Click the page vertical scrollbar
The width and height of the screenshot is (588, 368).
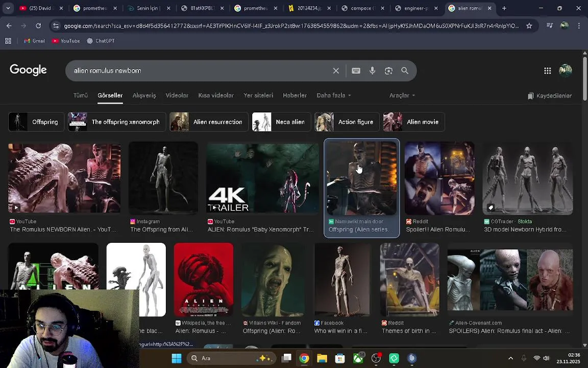584,78
